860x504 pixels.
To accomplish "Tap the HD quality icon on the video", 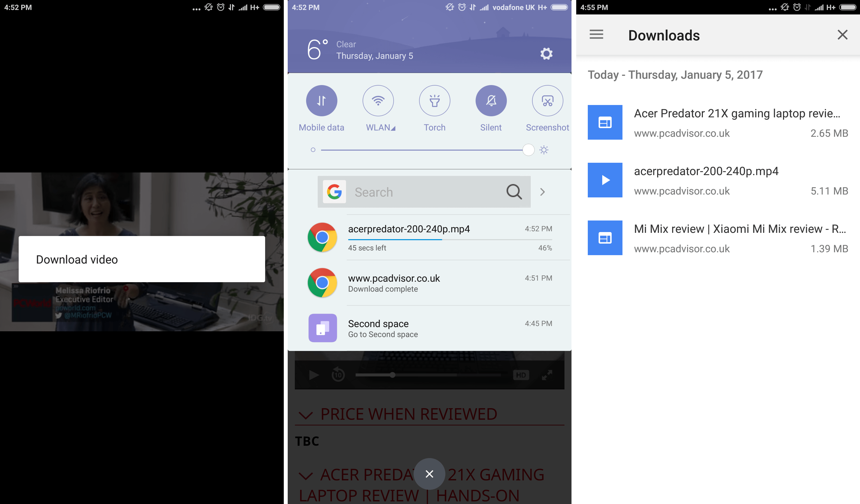I will [521, 375].
